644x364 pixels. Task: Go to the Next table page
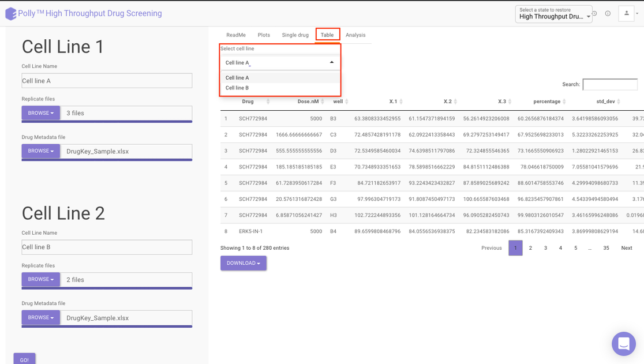tap(627, 248)
